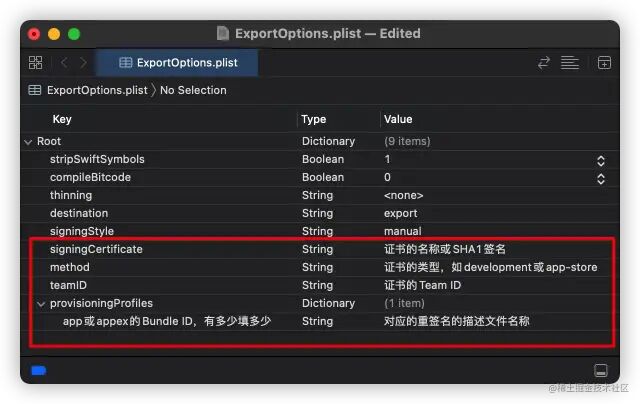
Task: Click the compileBitcode value '0'
Action: tap(387, 177)
